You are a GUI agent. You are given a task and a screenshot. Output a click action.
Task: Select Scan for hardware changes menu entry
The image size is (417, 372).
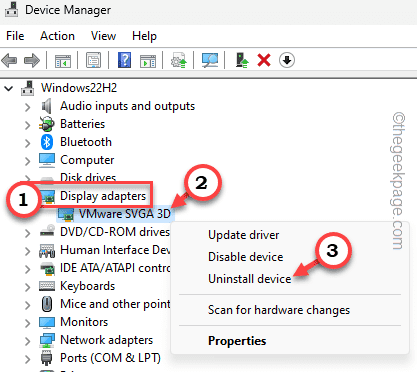click(x=279, y=310)
